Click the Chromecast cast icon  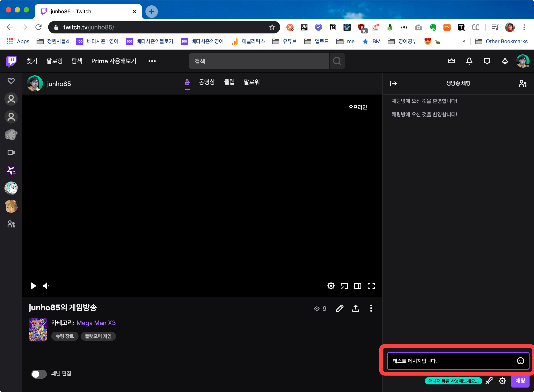point(344,286)
